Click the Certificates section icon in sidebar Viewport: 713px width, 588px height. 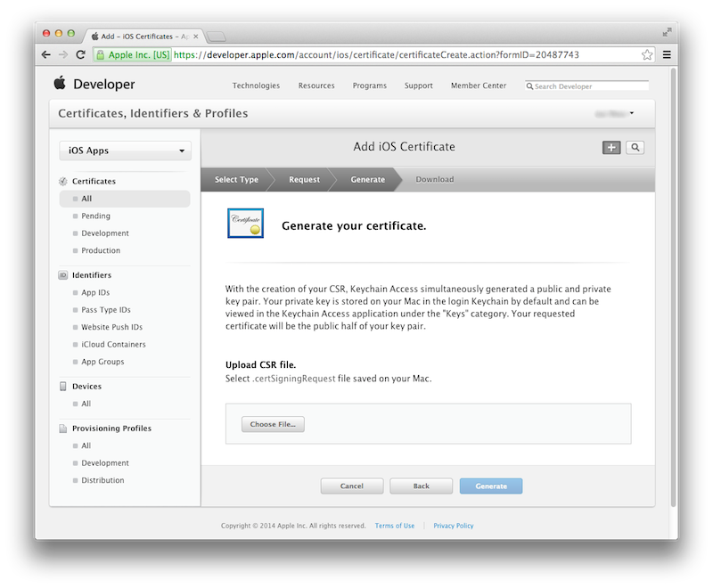pyautogui.click(x=61, y=181)
